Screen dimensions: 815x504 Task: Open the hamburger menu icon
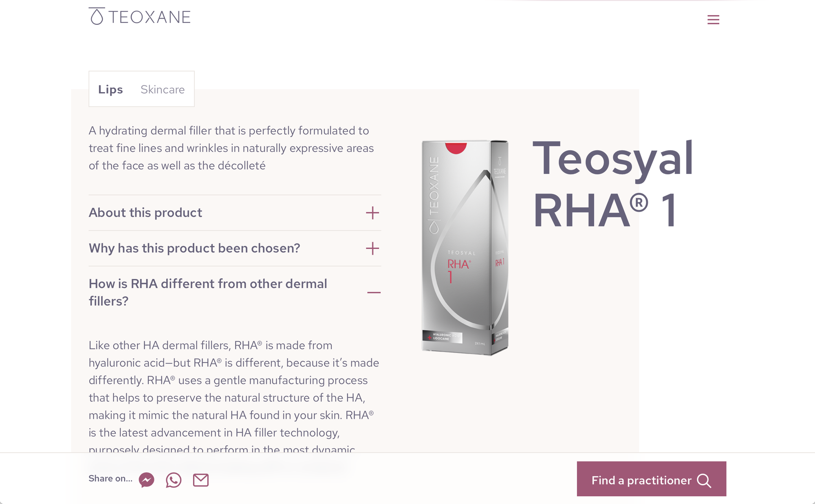tap(713, 20)
